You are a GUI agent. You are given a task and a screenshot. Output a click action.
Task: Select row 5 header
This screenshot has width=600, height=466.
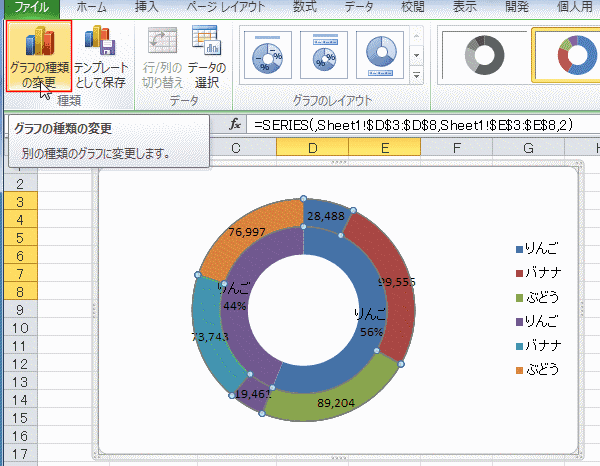click(21, 238)
